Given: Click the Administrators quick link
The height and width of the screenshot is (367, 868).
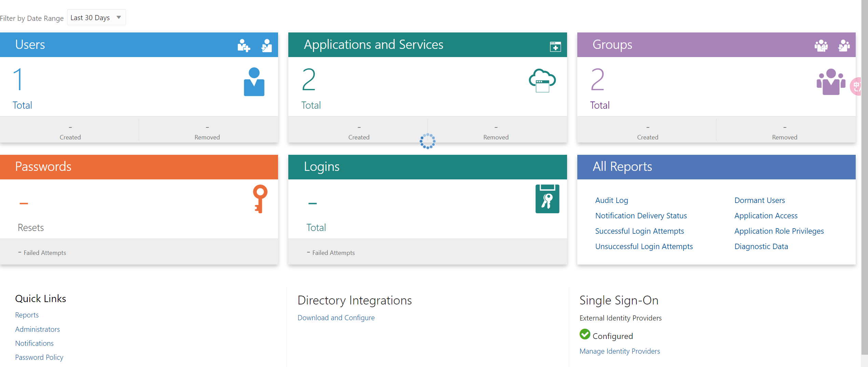Looking at the screenshot, I should point(38,329).
